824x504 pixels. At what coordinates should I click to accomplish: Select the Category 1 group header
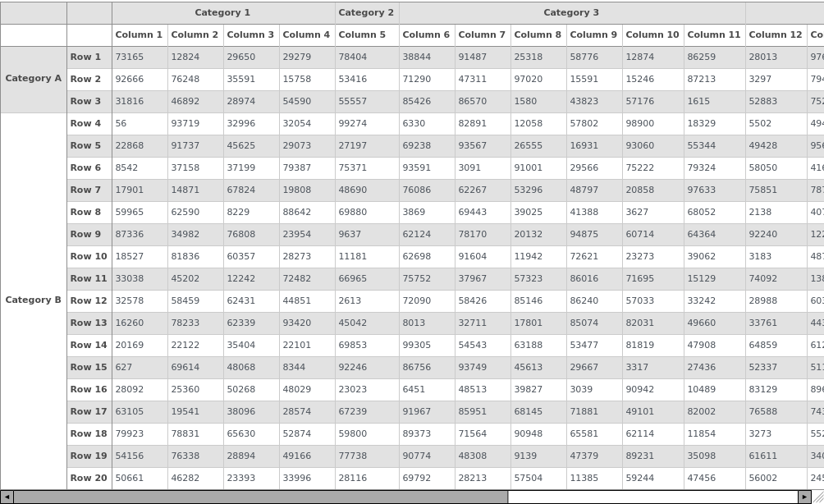(222, 13)
